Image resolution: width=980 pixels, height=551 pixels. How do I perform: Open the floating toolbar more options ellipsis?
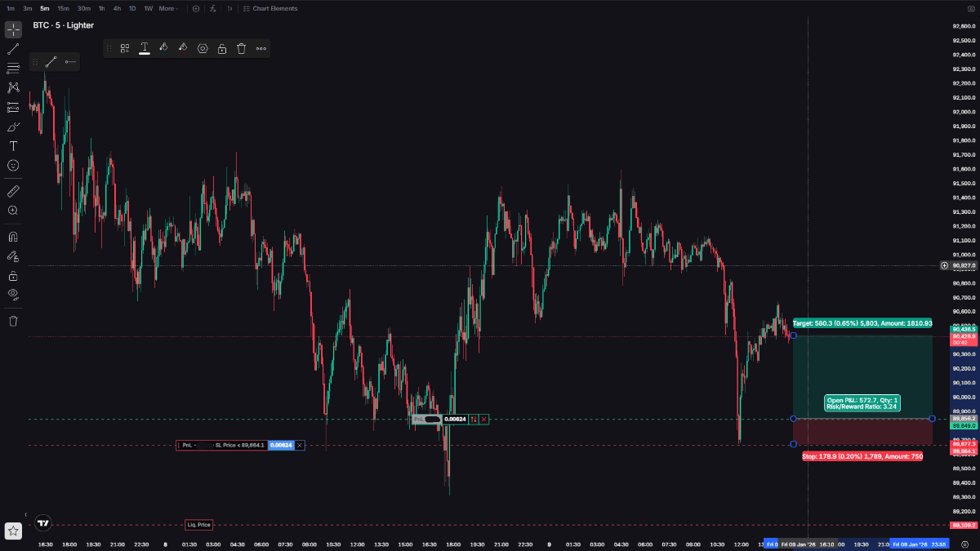coord(261,49)
